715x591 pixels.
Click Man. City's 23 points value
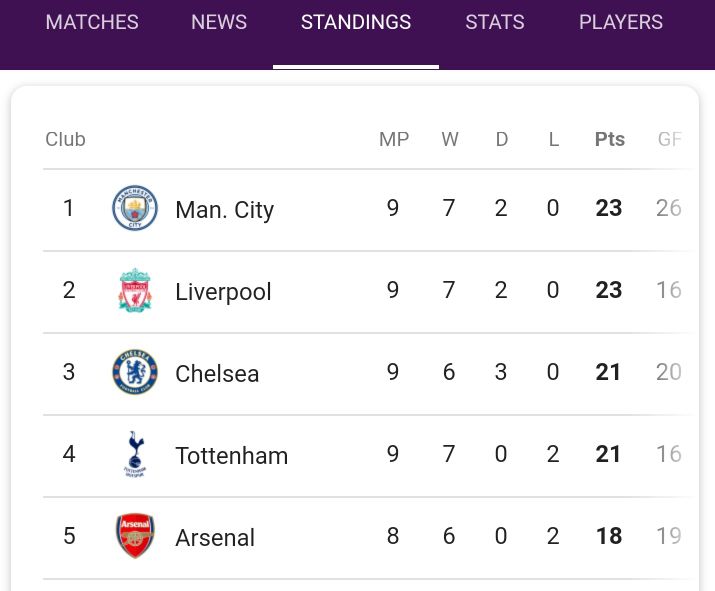[609, 208]
